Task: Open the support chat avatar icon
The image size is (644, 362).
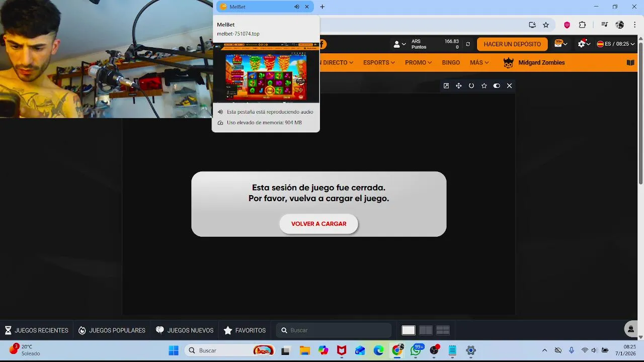Action: point(631,329)
